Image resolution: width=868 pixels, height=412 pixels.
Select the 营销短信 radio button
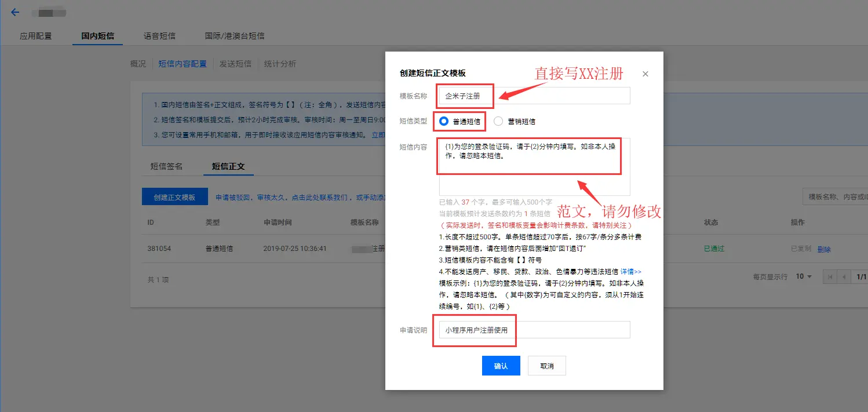[498, 122]
